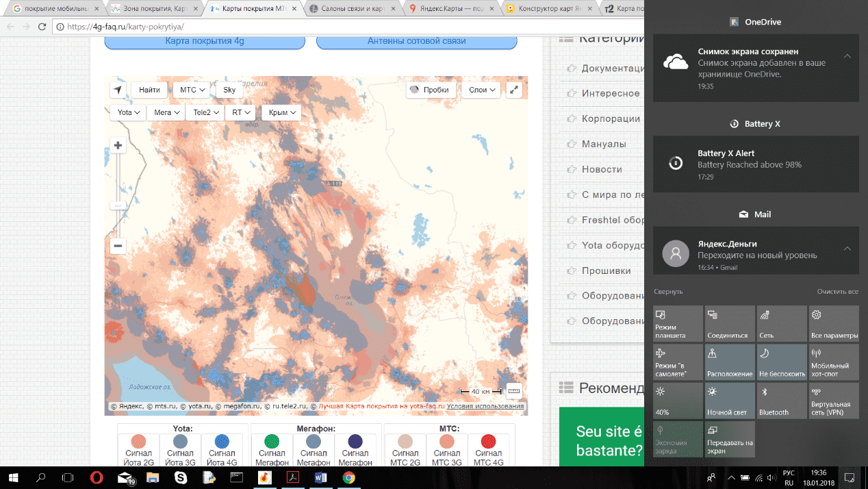Open the Opera browser taskbar icon
The width and height of the screenshot is (868, 489).
point(97,477)
